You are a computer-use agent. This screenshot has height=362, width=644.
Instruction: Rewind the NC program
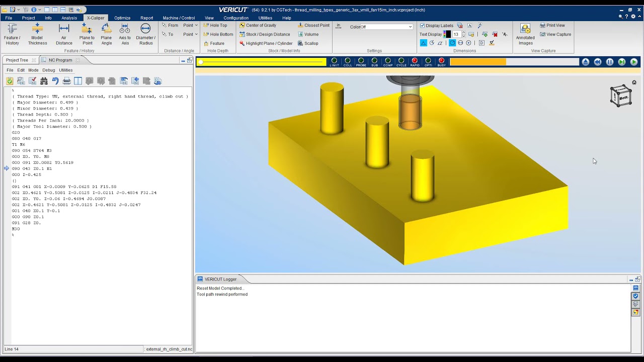coord(598,62)
